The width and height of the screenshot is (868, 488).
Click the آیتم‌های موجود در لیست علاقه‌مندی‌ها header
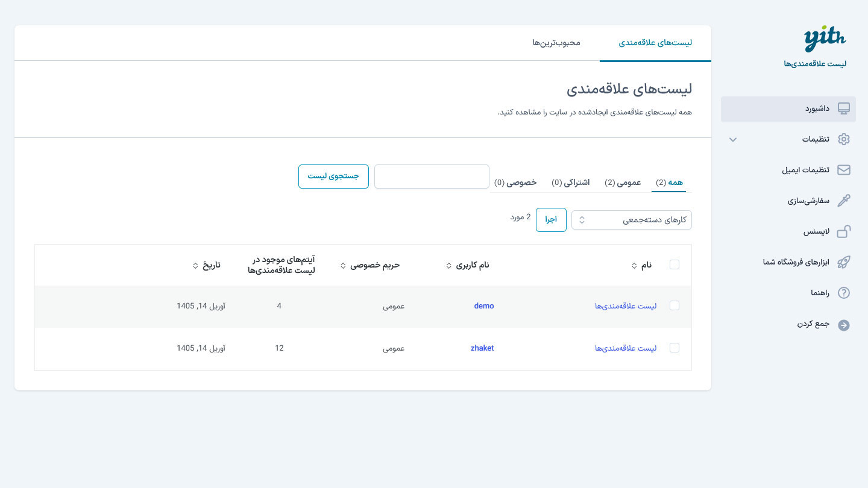point(281,265)
